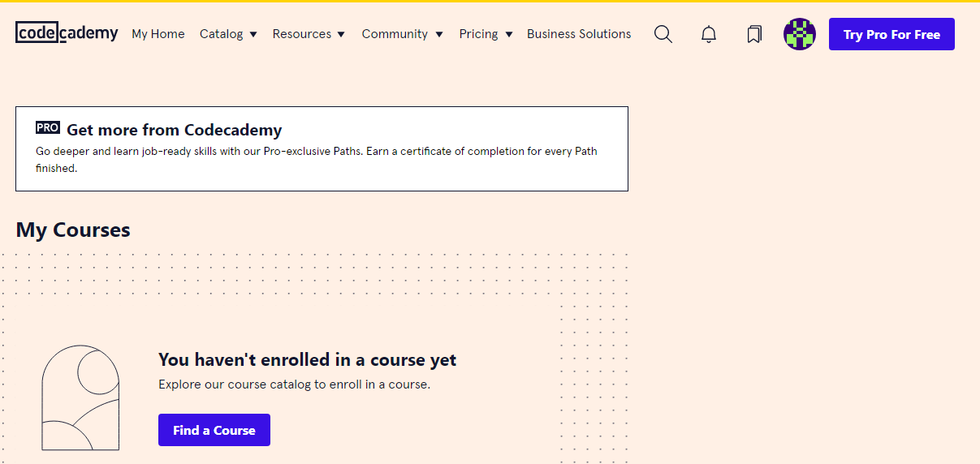Viewport: 980px width, 464px height.
Task: Open the profile avatar menu
Action: tap(799, 34)
